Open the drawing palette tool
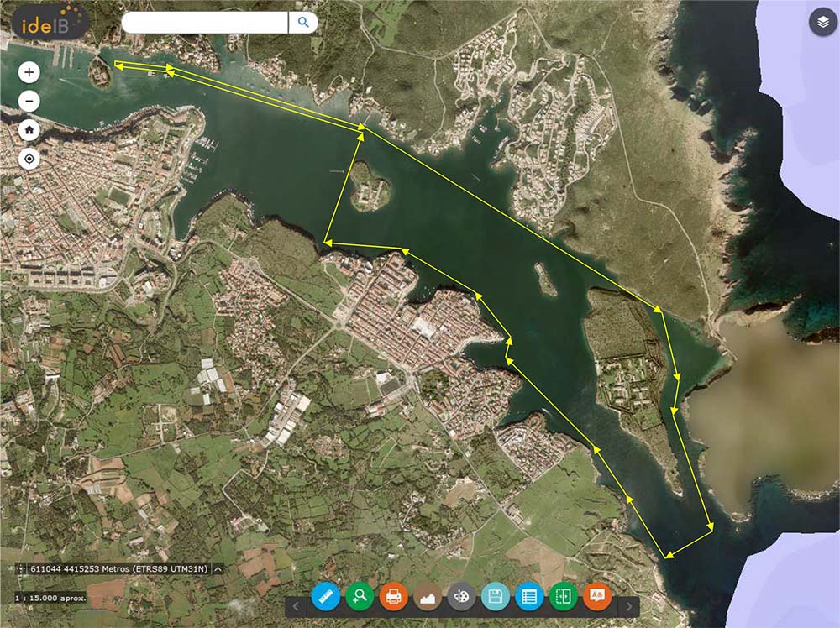The image size is (840, 628). (461, 598)
